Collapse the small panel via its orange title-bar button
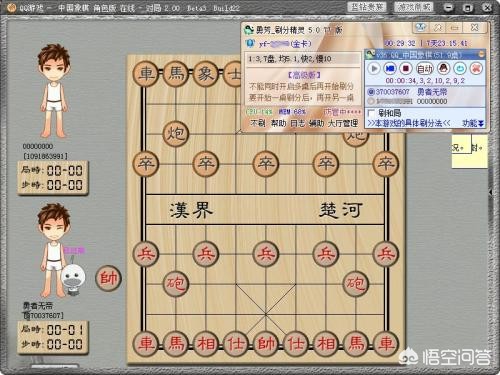Screen dimensions: 500x375 (x=481, y=54)
